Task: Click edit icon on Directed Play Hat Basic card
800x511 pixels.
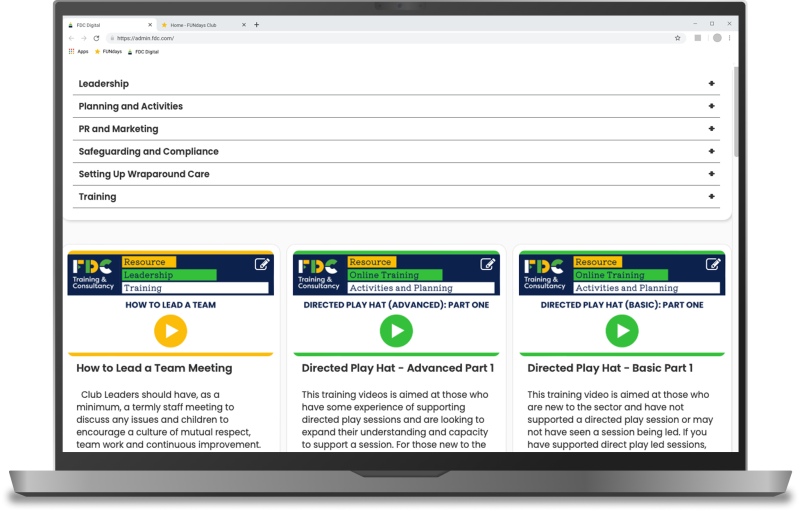Action: (713, 264)
